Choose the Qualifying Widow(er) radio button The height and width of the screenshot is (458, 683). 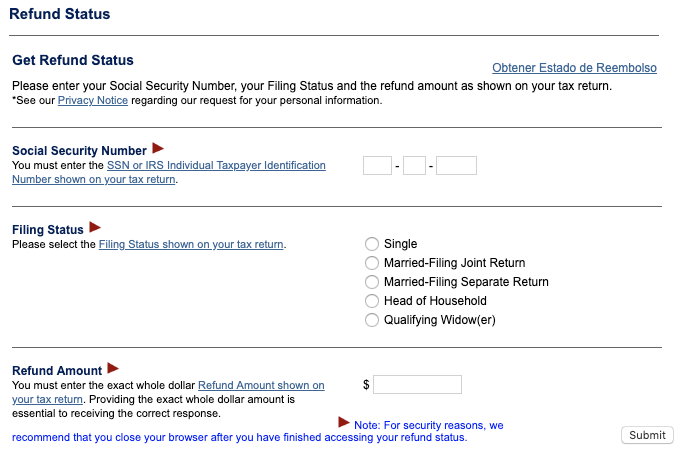click(372, 320)
